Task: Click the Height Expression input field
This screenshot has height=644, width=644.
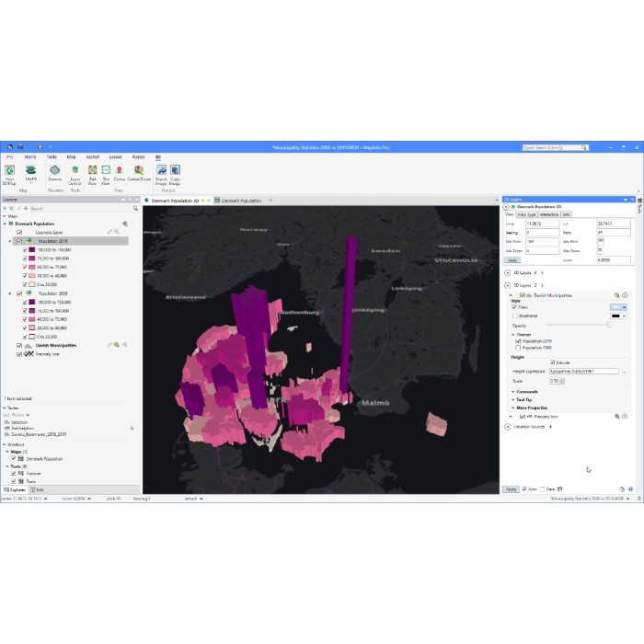Action: [584, 372]
